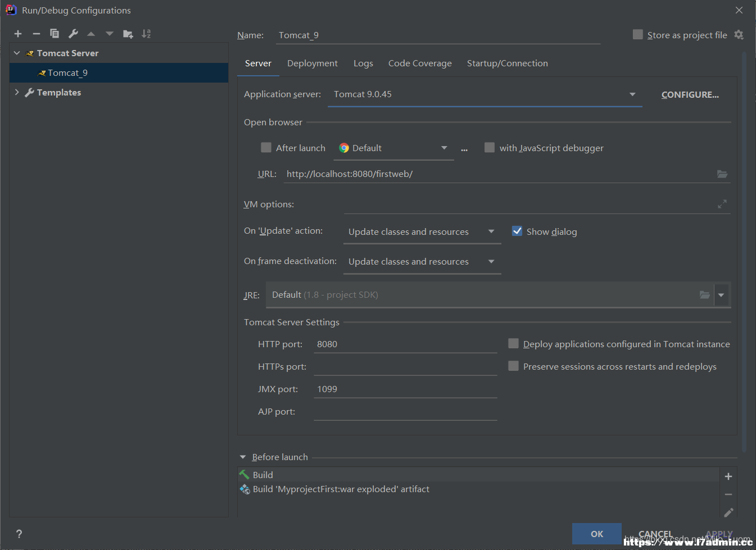The width and height of the screenshot is (756, 550).
Task: Add a Before launch task
Action: pos(728,476)
